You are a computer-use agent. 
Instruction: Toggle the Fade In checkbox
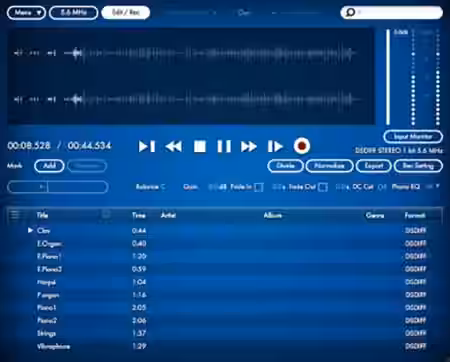[259, 187]
